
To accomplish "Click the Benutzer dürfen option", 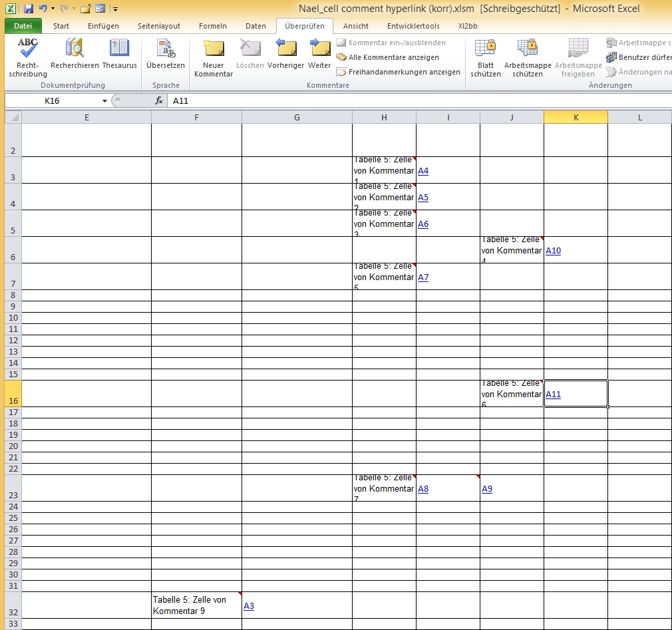I will point(639,57).
